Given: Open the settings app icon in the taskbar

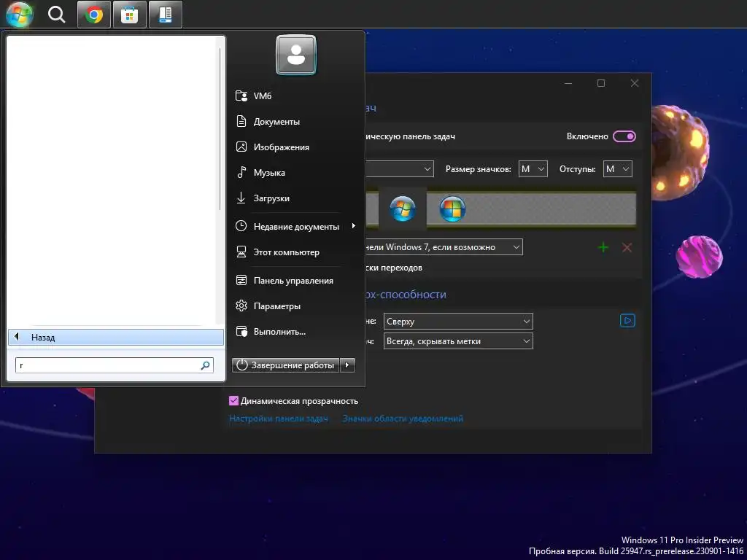Looking at the screenshot, I should 166,15.
